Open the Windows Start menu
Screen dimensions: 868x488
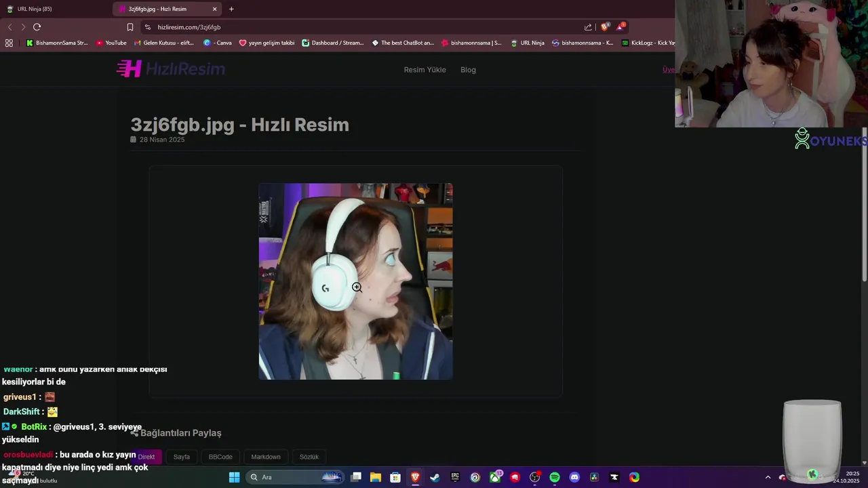(234, 477)
